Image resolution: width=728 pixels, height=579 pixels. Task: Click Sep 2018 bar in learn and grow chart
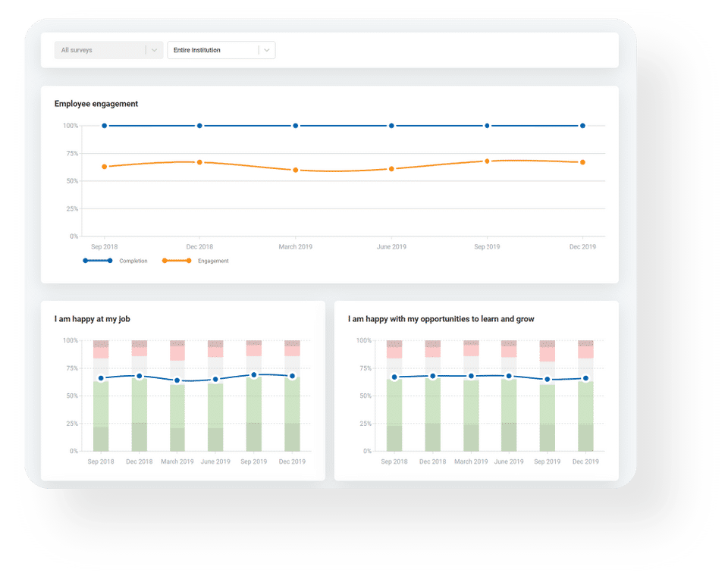(x=394, y=396)
